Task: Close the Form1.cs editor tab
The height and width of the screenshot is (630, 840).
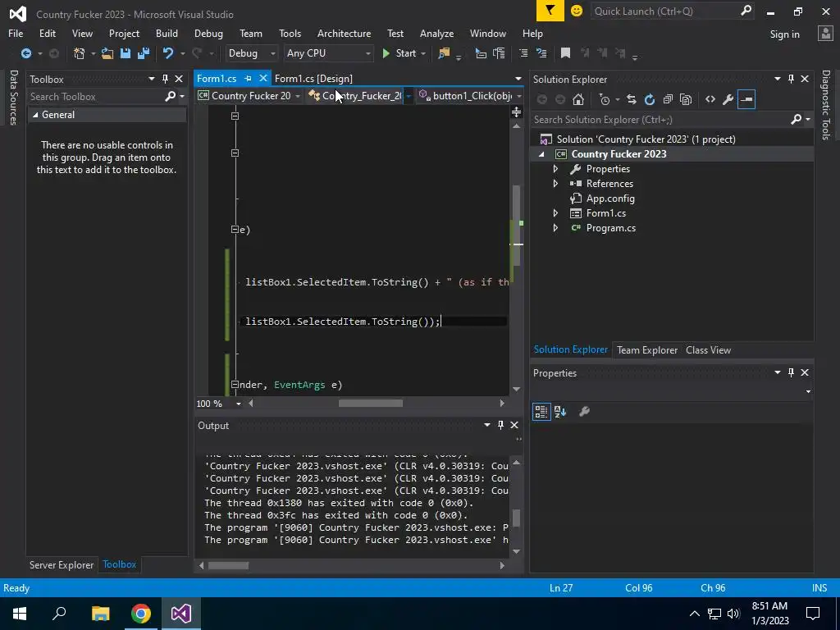Action: pos(263,78)
